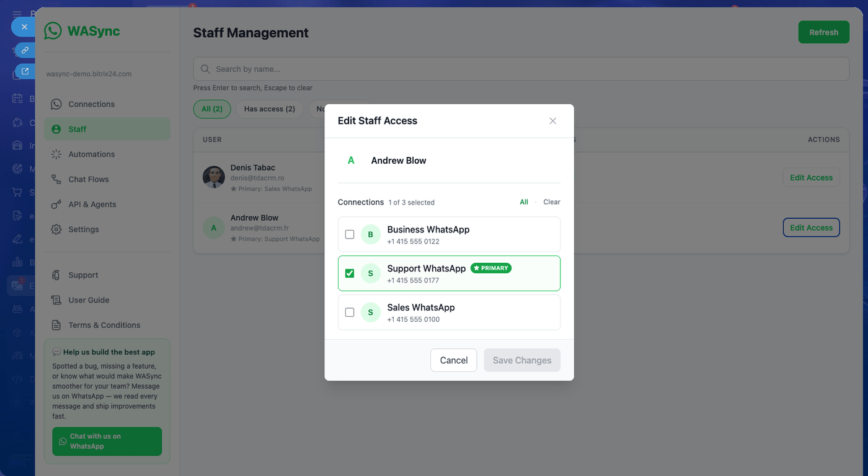Select the Has access (2) filter tab
The height and width of the screenshot is (476, 868).
tap(270, 109)
